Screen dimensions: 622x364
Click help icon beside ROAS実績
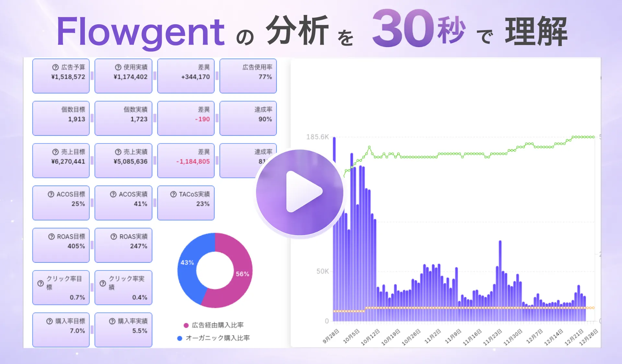pos(114,237)
